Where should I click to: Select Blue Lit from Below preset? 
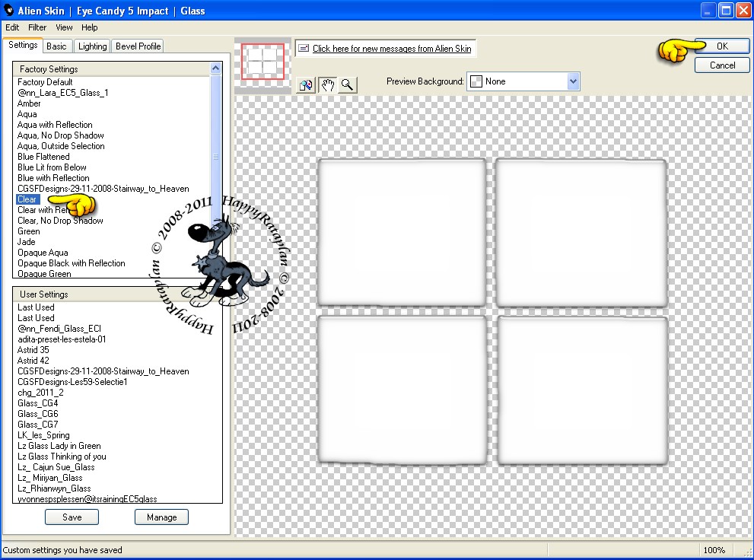pos(52,167)
